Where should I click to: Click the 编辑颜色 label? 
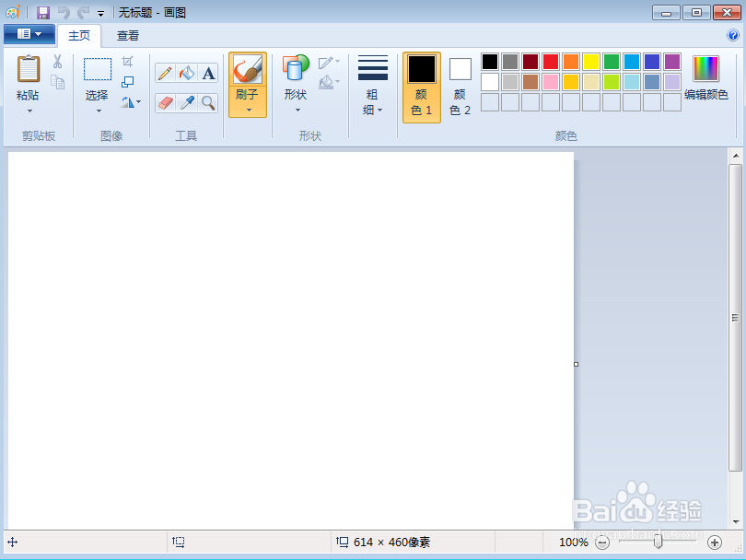(706, 95)
